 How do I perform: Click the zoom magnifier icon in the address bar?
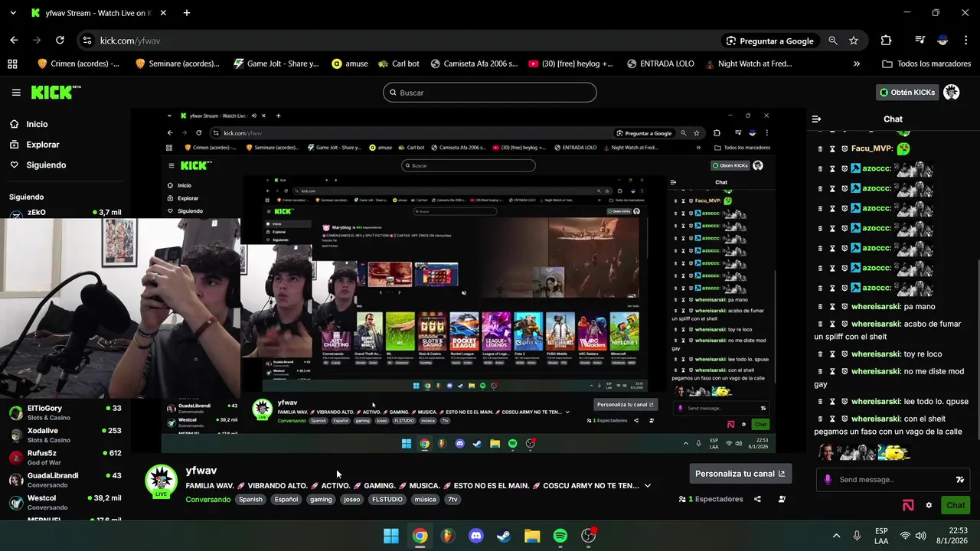point(833,41)
